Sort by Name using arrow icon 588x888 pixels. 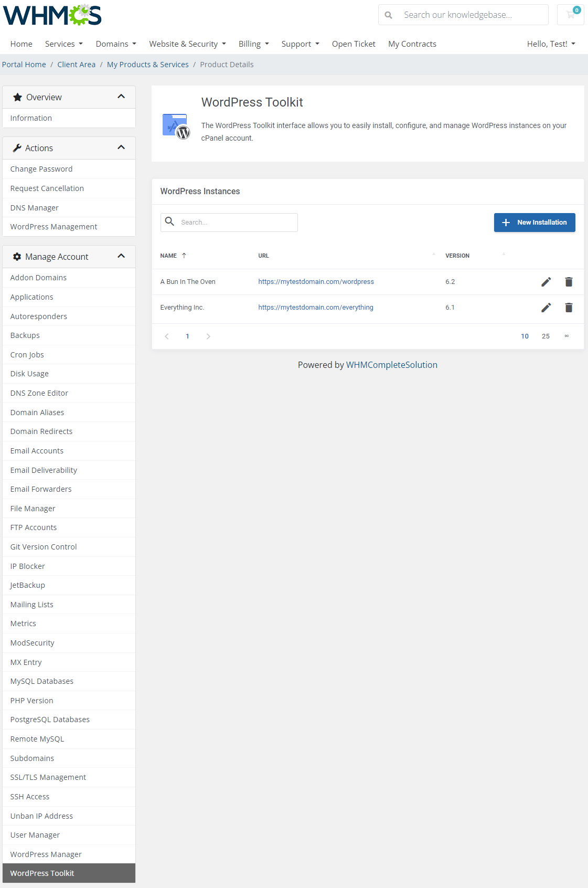click(x=184, y=256)
